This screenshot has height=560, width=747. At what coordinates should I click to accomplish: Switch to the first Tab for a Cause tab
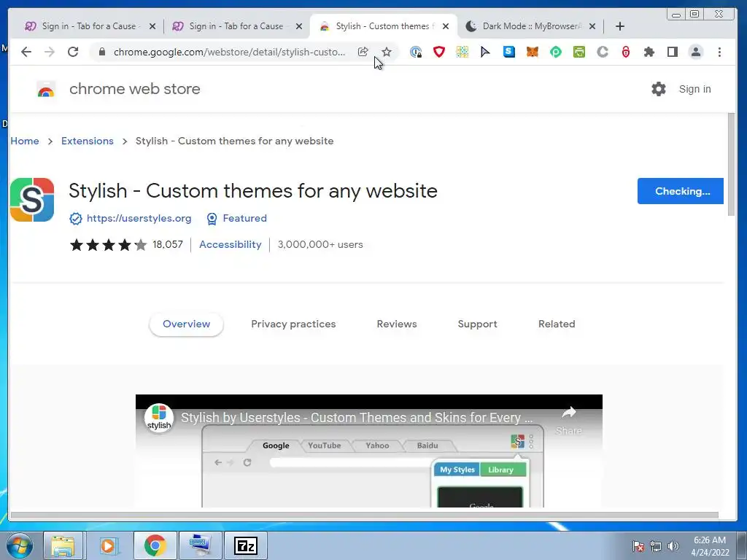[90, 26]
